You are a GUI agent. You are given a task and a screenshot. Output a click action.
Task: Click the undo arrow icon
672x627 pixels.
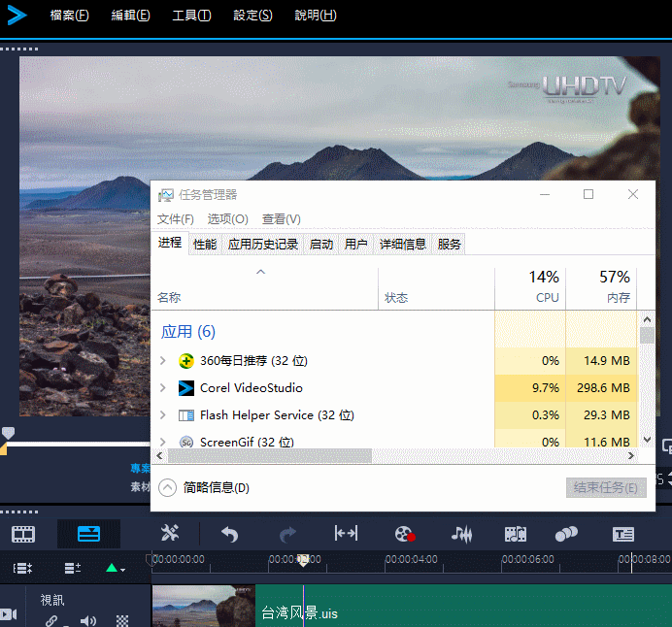click(229, 534)
